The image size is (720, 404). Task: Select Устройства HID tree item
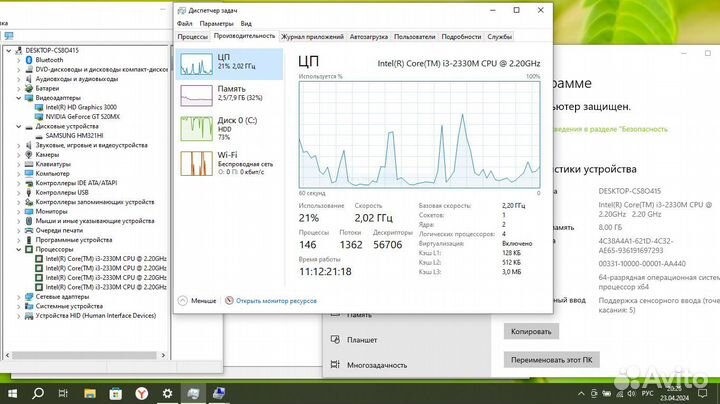point(96,316)
